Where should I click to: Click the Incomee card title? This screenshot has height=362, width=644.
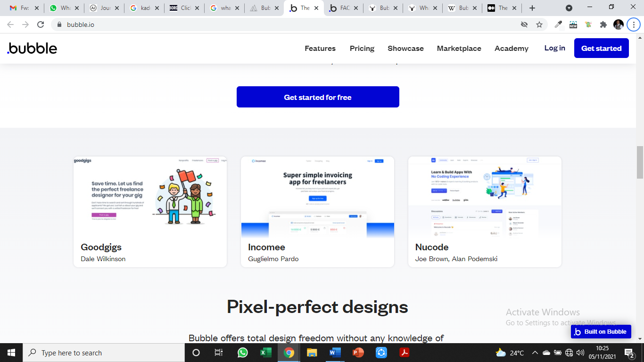[x=266, y=247]
